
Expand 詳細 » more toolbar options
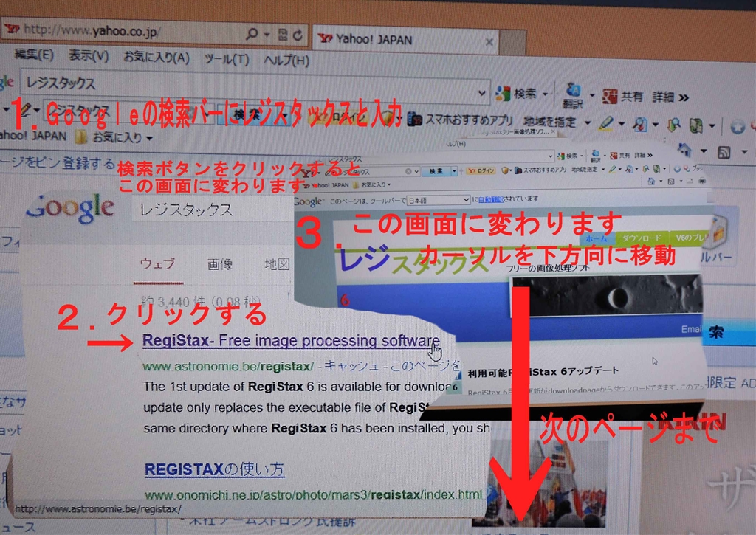[670, 97]
